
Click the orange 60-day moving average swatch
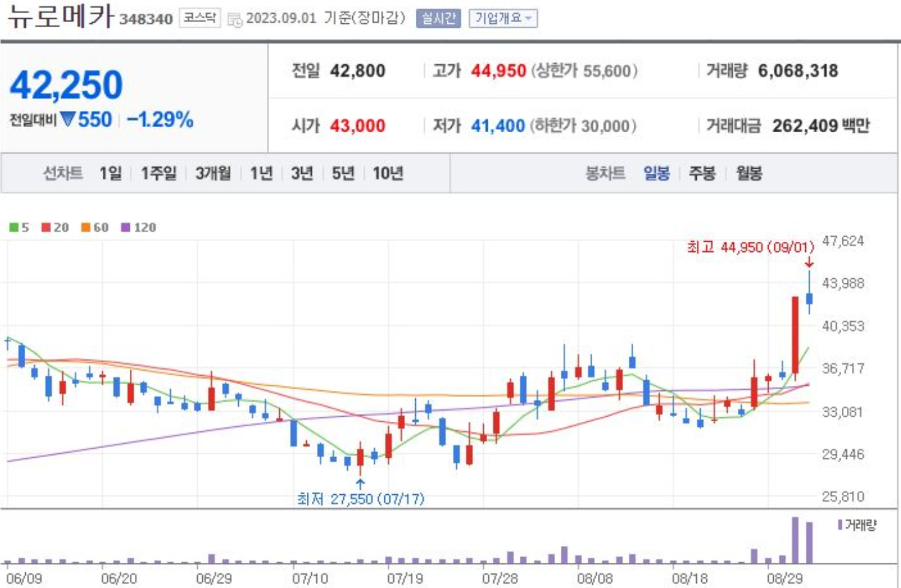[86, 227]
